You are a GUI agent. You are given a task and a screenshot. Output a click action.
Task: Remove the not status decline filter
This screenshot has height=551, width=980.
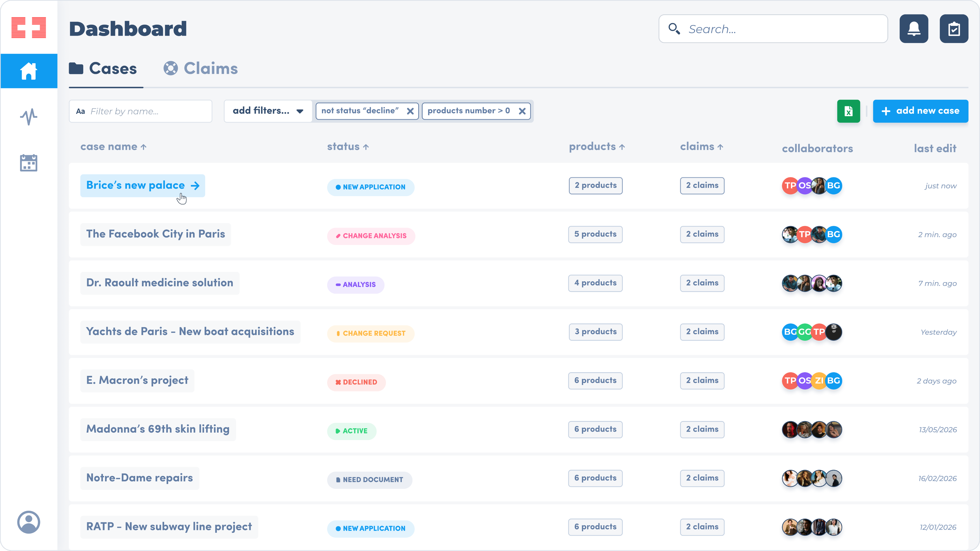[x=410, y=111]
